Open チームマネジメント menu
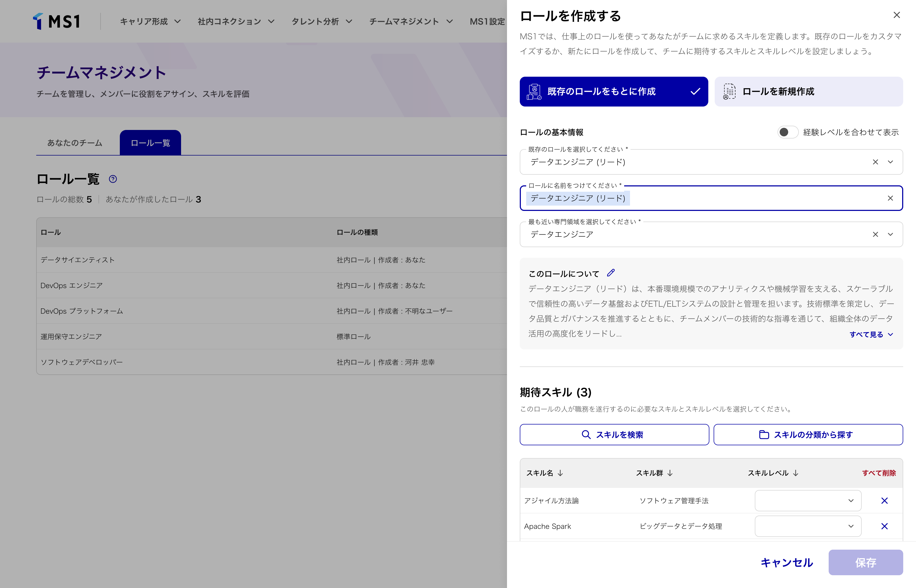The height and width of the screenshot is (588, 916). (x=411, y=21)
